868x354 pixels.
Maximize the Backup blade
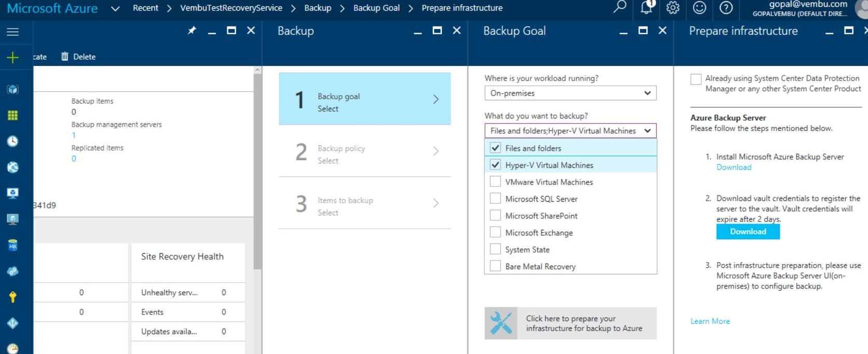point(437,31)
